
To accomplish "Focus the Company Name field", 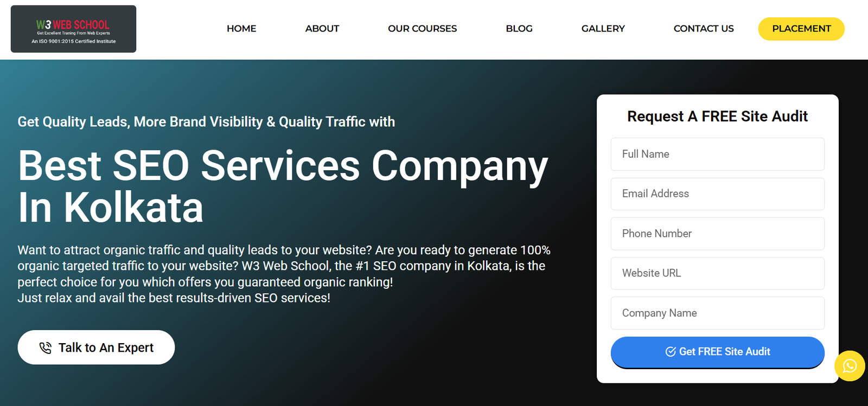I will (717, 313).
